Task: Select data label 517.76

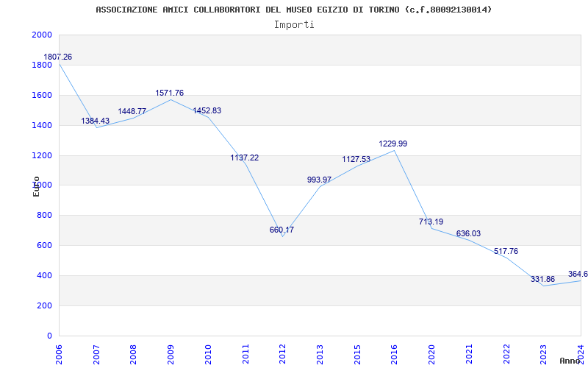Action: 506,251
